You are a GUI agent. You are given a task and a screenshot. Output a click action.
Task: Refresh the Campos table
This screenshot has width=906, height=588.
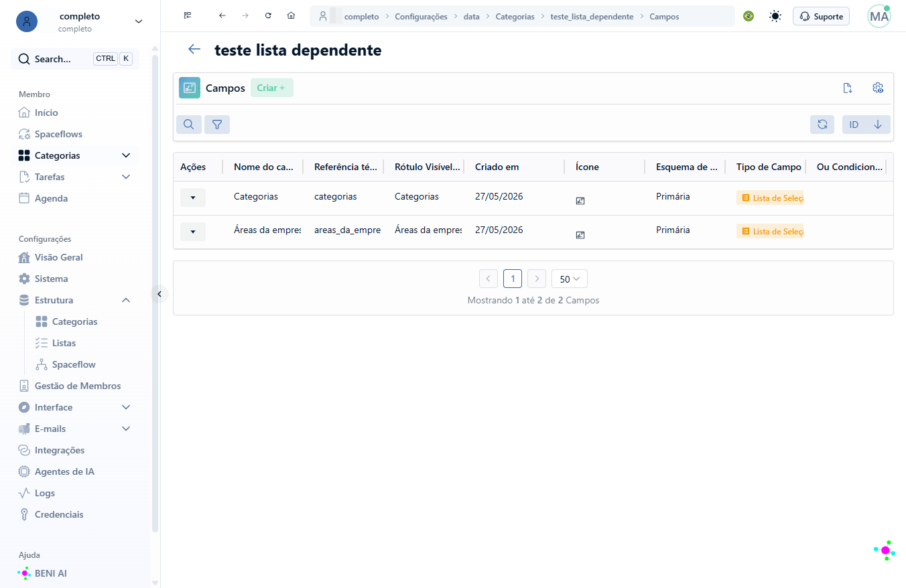(x=822, y=125)
